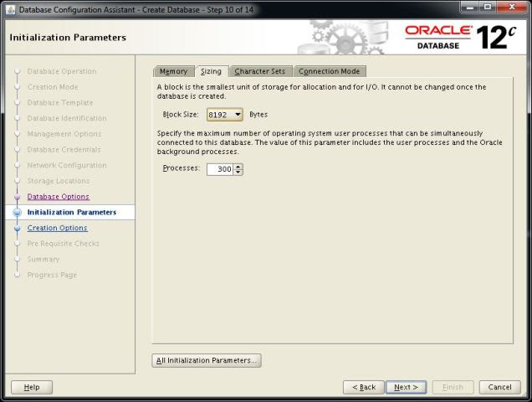Click the Database Template step
Viewport: 532px width, 402px height.
tap(60, 103)
